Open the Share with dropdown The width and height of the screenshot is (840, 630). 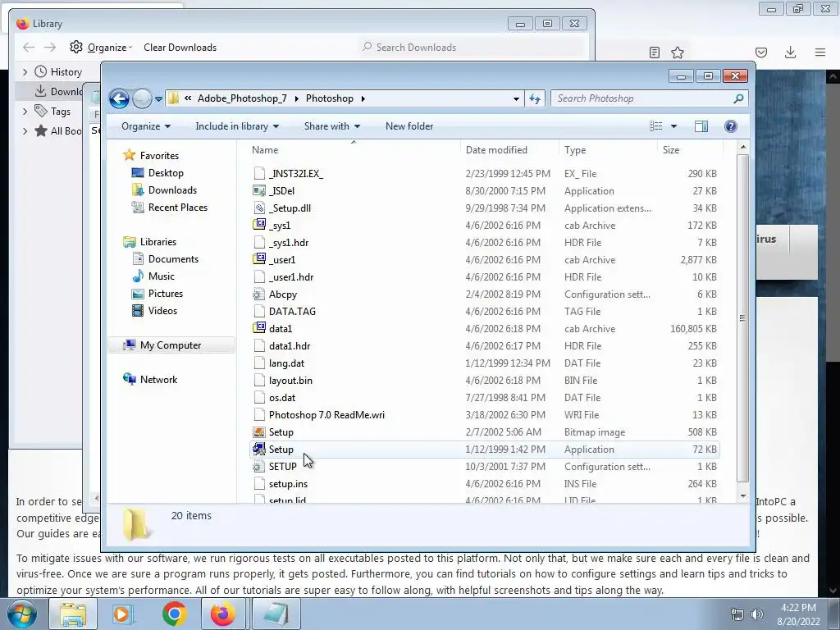tap(331, 126)
